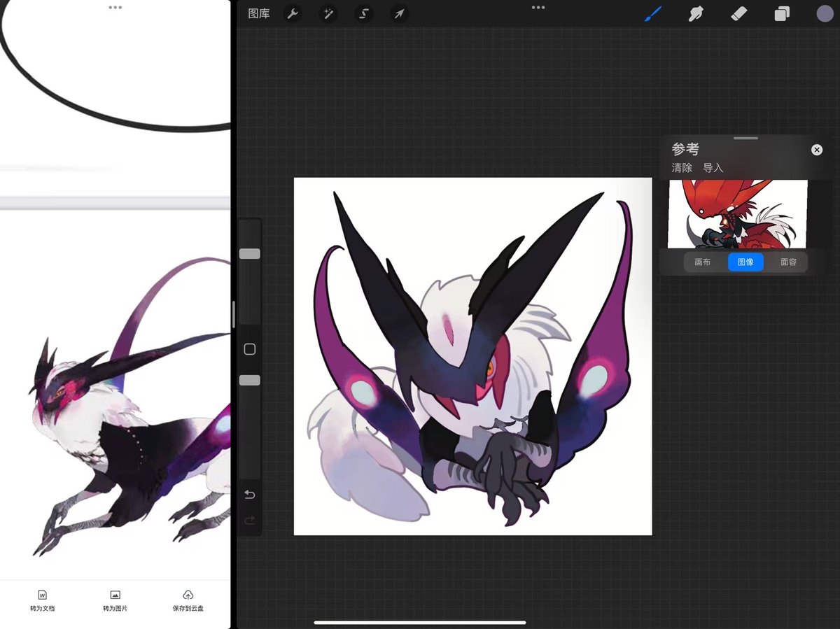This screenshot has width=840, height=629.
Task: Adjust the brush opacity slider handle
Action: coord(250,380)
